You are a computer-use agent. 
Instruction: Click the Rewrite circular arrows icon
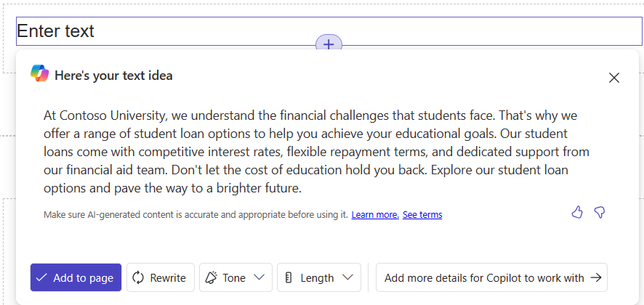[139, 277]
